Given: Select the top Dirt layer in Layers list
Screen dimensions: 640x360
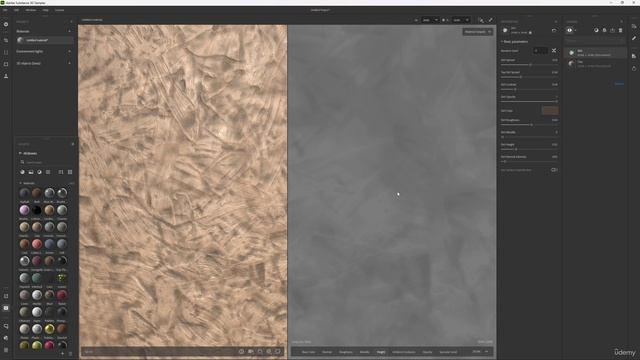Looking at the screenshot, I should (x=595, y=53).
